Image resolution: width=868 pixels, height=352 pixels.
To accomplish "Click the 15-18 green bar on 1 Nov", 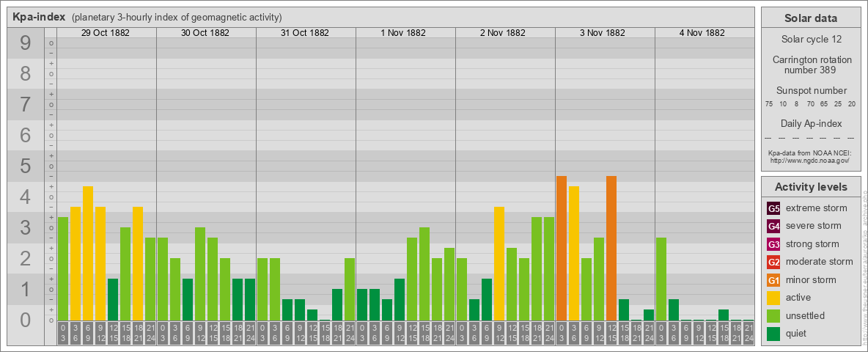I will pyautogui.click(x=424, y=274).
